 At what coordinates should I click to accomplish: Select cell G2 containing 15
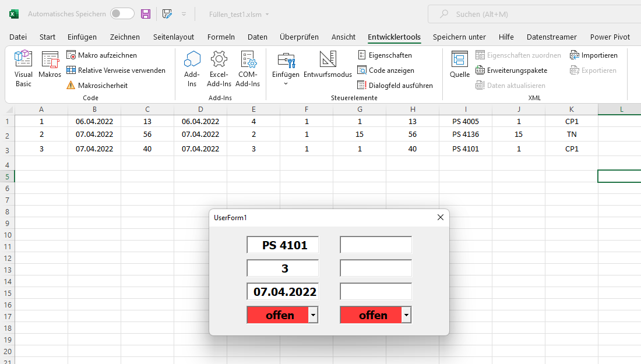point(360,135)
